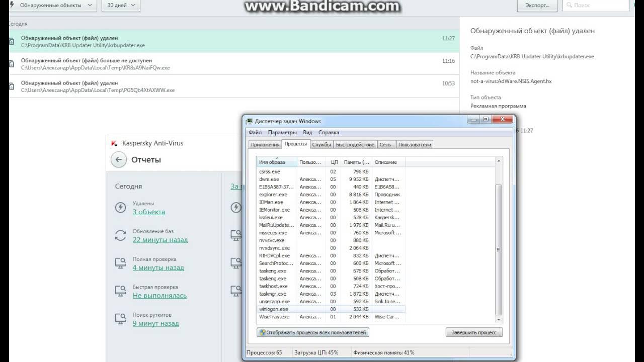Open the 9 минут назад rootkit search link
Viewport: 644px width, 362px height.
click(155, 323)
